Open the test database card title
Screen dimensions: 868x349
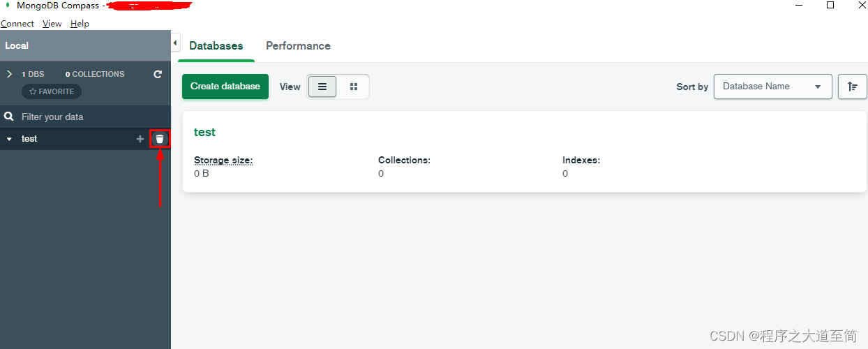[x=204, y=132]
